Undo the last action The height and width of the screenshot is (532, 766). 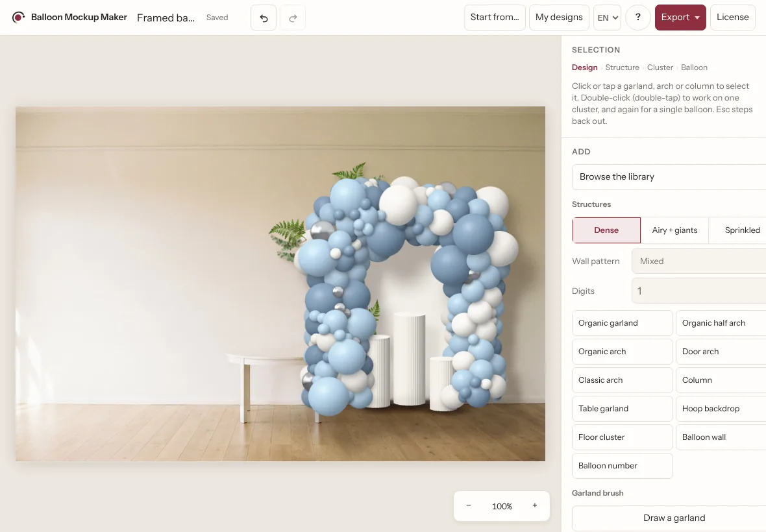(264, 18)
